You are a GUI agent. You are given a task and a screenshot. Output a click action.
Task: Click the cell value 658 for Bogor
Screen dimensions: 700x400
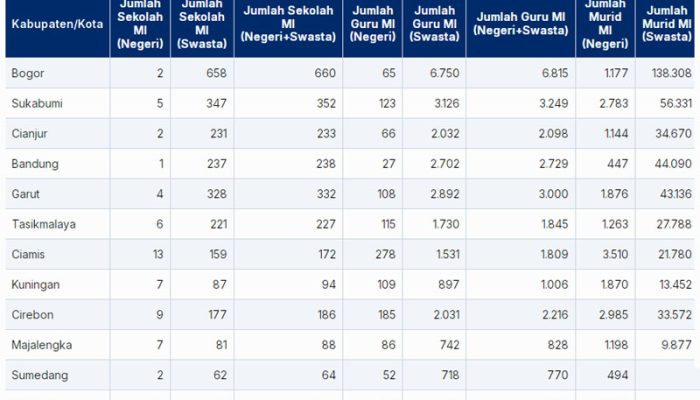tap(217, 73)
